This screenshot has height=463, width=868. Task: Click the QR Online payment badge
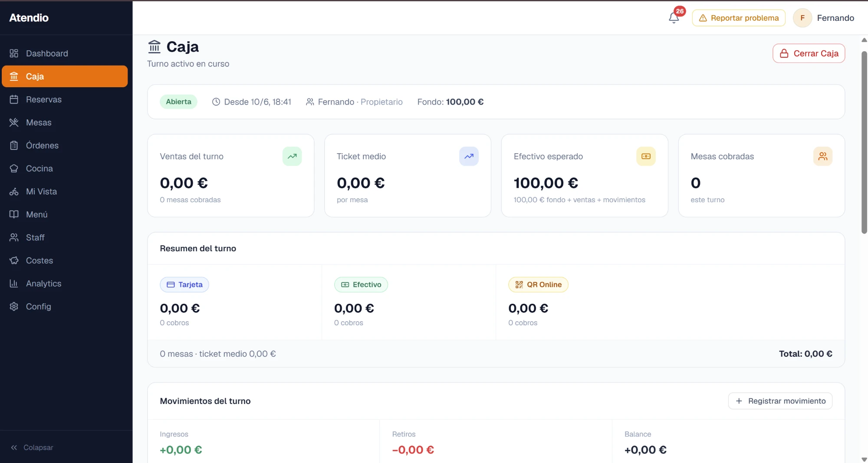[x=538, y=285]
